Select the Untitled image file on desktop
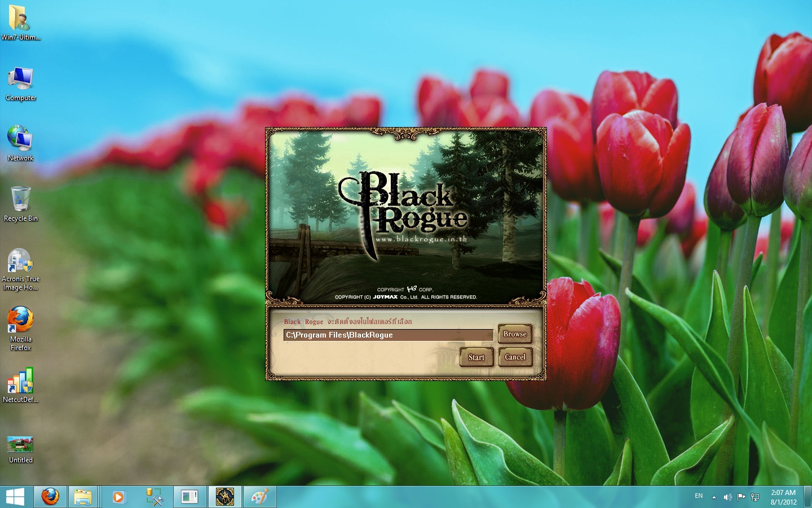 pos(20,450)
